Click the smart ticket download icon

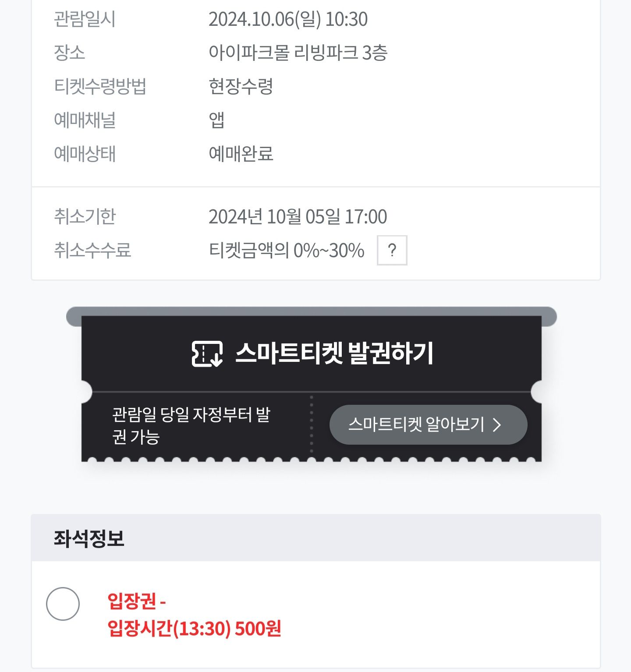[207, 354]
